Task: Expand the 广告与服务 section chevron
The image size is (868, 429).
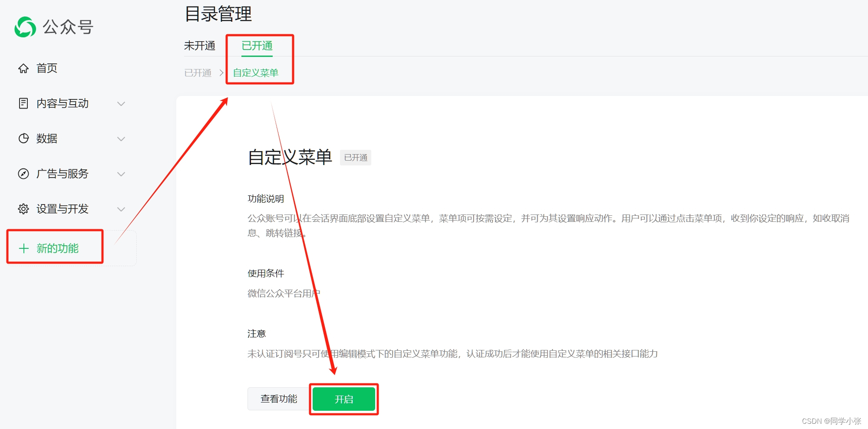Action: pyautogui.click(x=122, y=174)
